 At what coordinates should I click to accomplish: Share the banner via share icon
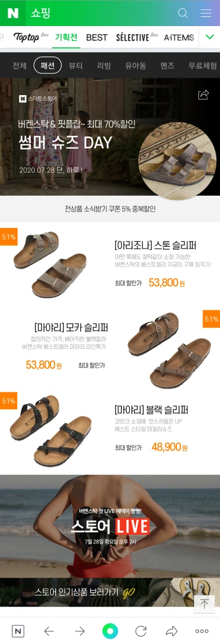pyautogui.click(x=204, y=95)
